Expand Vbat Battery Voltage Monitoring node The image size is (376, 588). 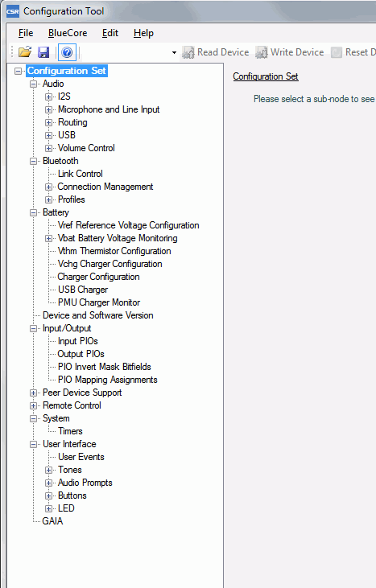pos(49,239)
